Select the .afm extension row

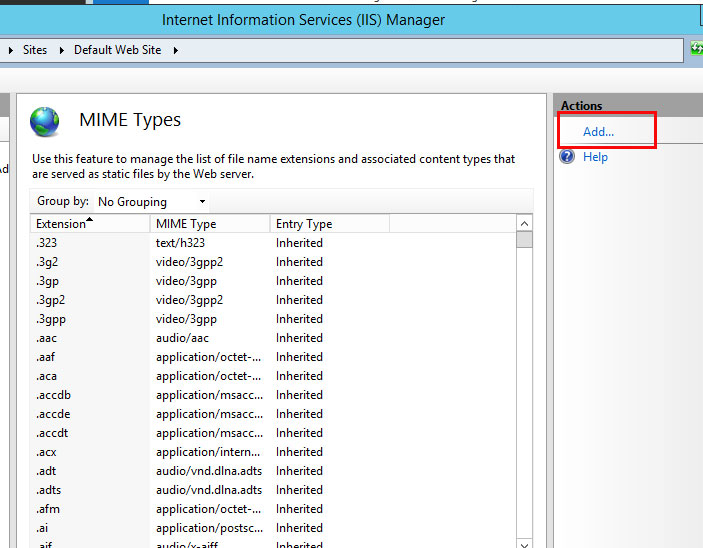click(x=273, y=509)
